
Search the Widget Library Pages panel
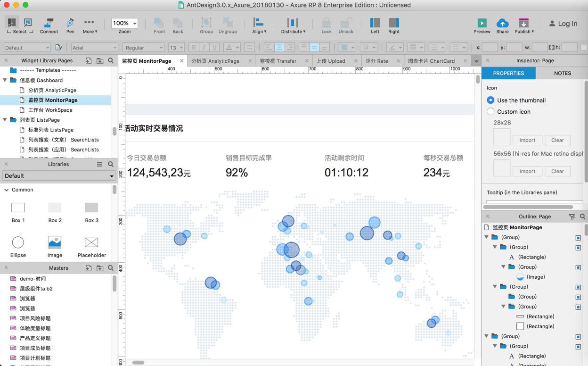[x=111, y=60]
